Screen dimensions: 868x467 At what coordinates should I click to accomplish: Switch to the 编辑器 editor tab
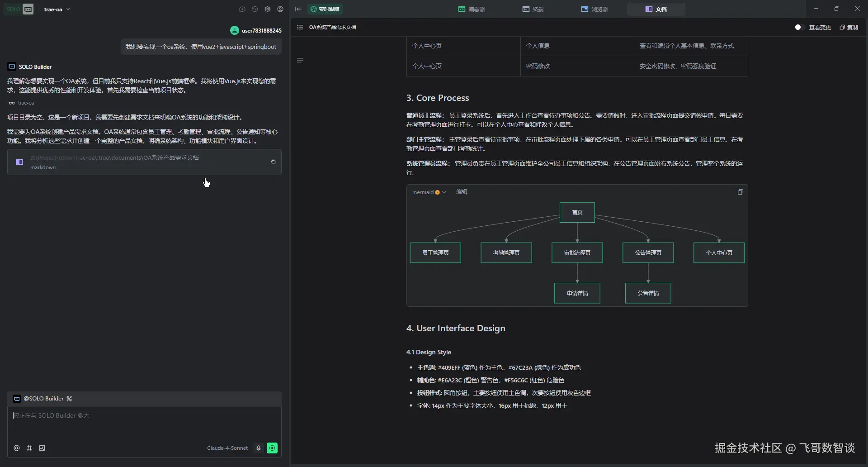pos(472,9)
